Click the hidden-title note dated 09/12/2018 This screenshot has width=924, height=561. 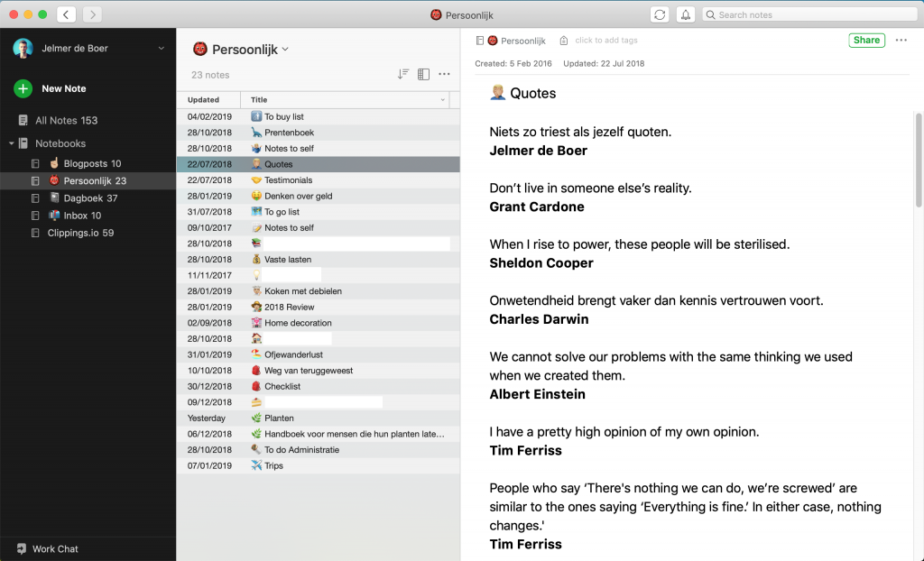[x=319, y=402]
